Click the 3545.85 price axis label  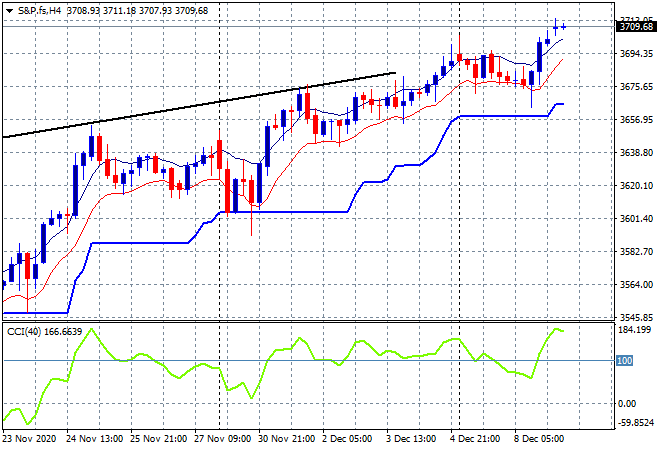tap(636, 317)
